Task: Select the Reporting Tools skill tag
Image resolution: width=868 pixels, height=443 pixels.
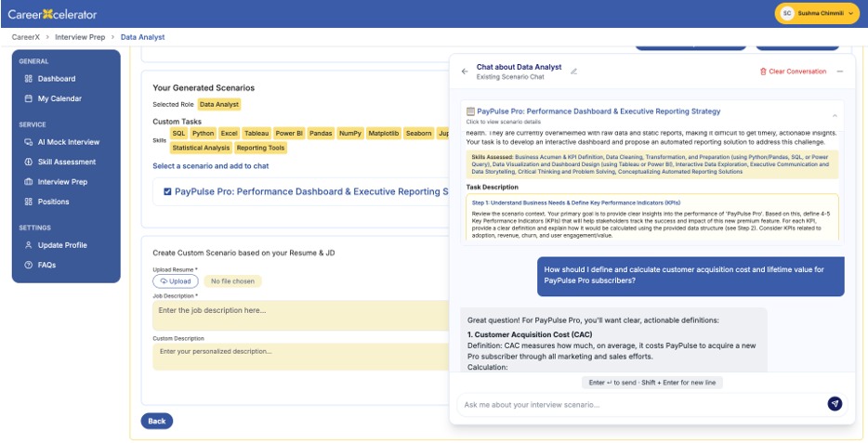Action: tap(260, 148)
